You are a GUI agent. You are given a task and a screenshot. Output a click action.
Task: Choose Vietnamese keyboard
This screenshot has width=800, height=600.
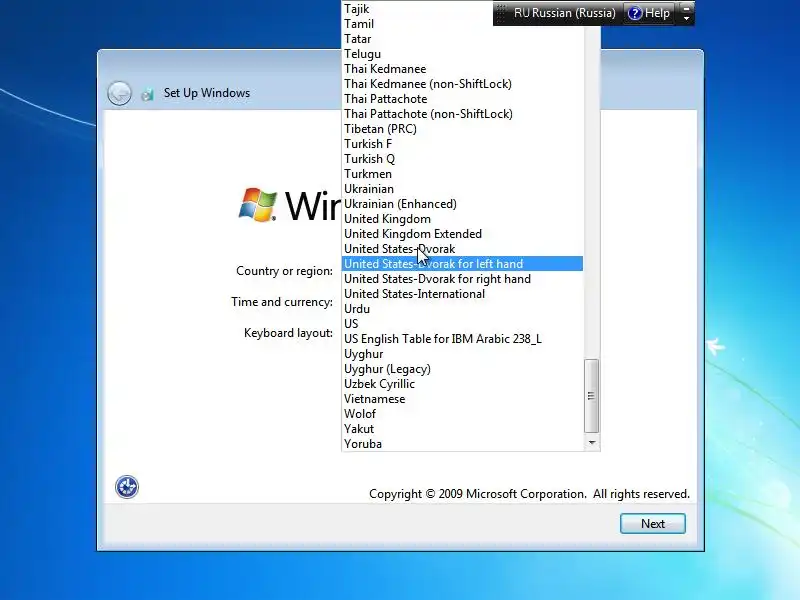click(x=462, y=399)
